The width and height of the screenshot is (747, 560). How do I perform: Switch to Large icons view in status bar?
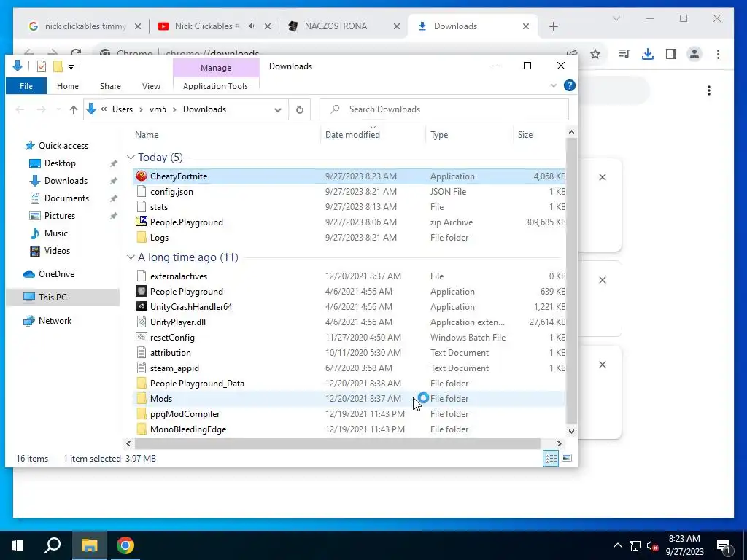pyautogui.click(x=567, y=458)
